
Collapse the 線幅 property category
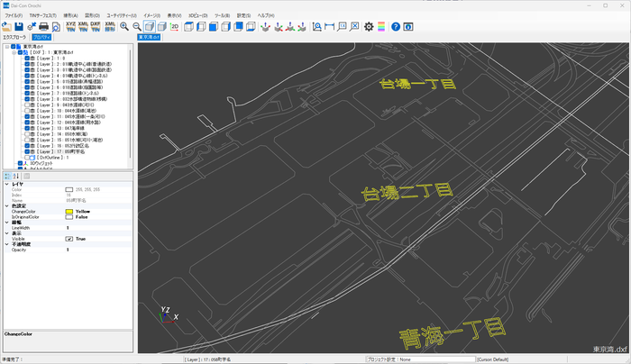tap(7, 223)
